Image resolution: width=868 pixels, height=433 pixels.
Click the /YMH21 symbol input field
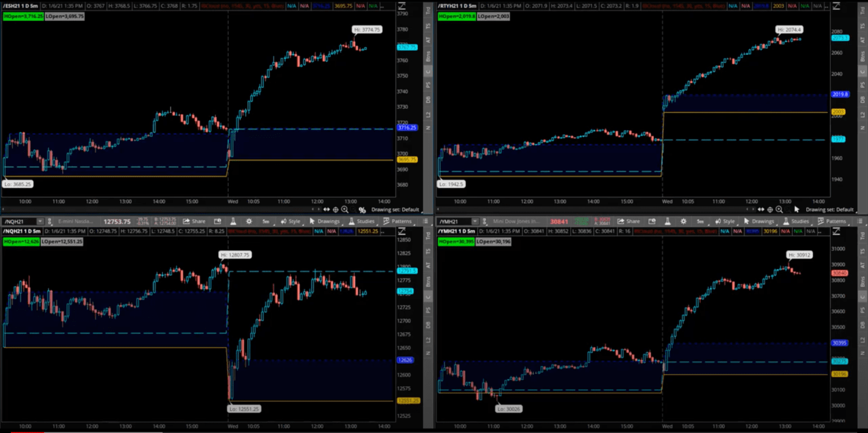point(455,221)
